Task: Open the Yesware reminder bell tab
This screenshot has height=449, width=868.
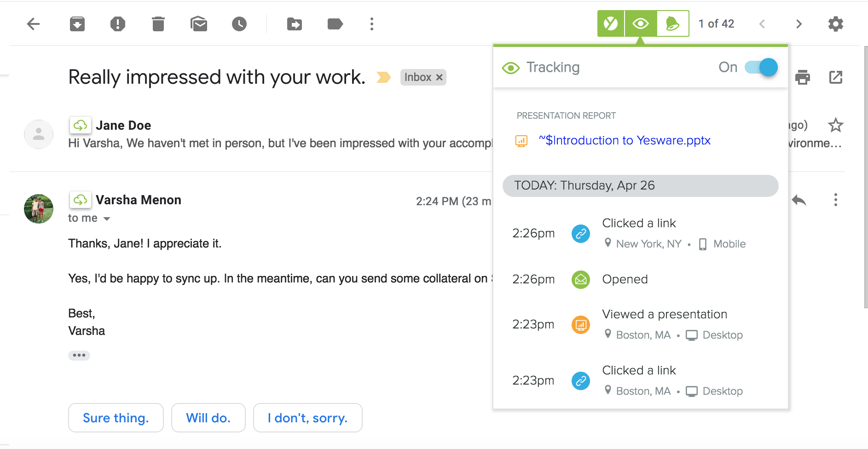Action: [x=672, y=23]
